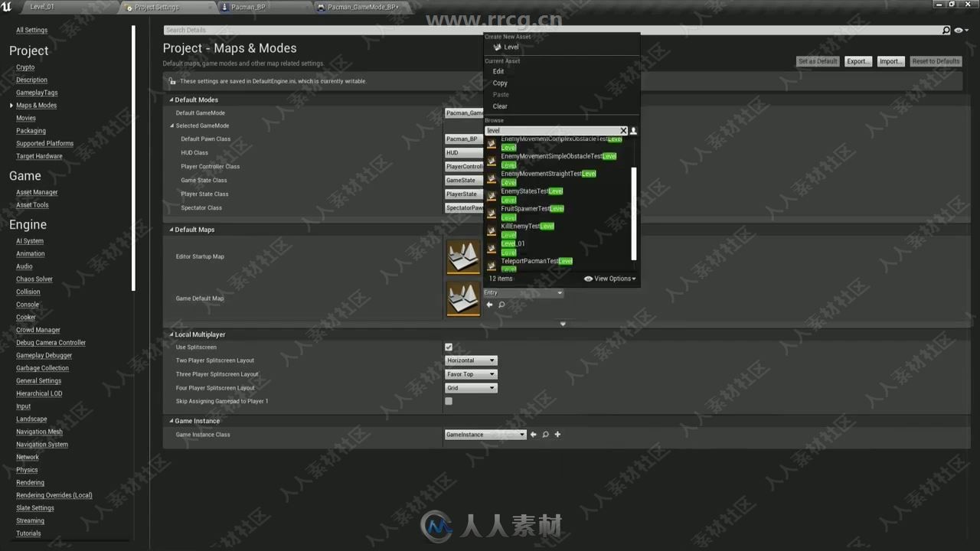
Task: Click the Editor Startup Map thumbnail
Action: 463,257
